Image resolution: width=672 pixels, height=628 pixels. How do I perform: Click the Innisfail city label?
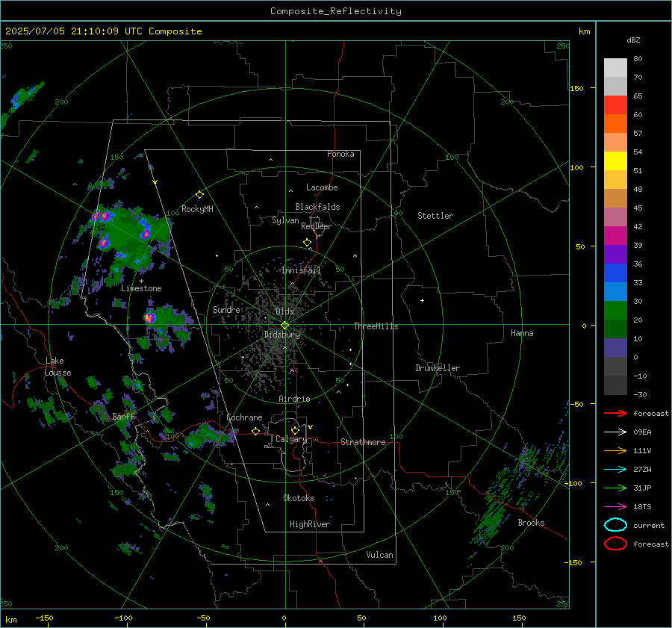tap(301, 270)
